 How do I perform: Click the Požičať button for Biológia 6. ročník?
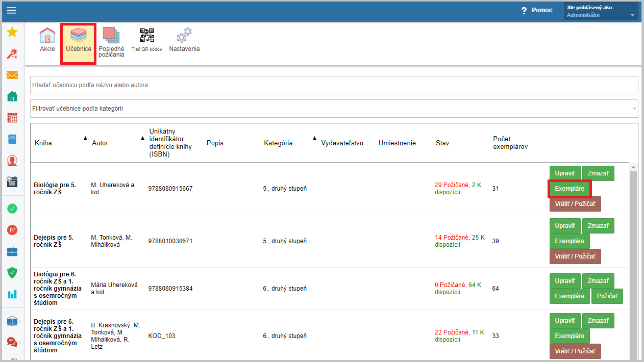607,296
